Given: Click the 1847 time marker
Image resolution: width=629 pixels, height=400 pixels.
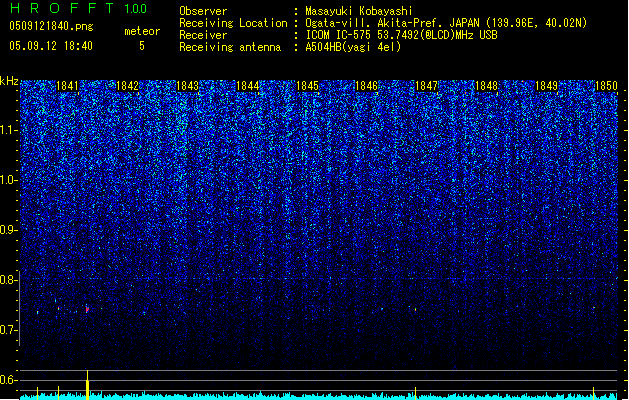Looking at the screenshot, I should tap(426, 86).
